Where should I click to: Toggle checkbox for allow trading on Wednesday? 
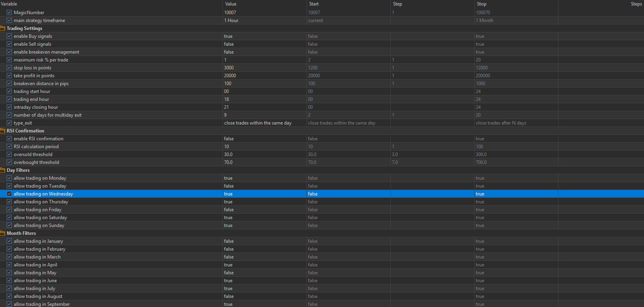tap(9, 194)
